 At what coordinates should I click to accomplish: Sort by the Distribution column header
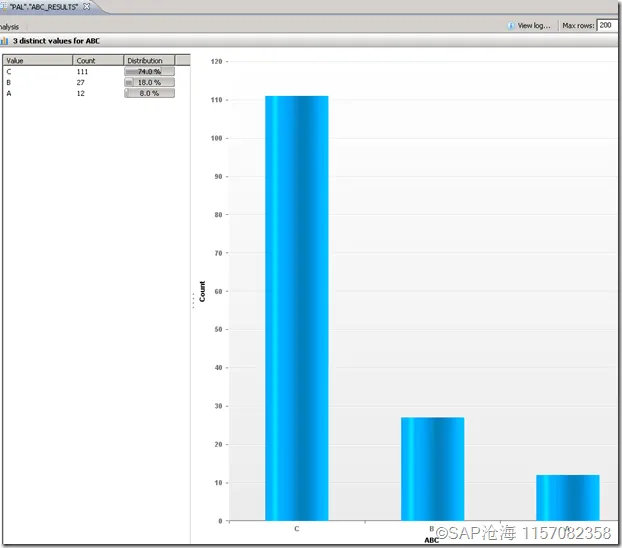[x=149, y=60]
